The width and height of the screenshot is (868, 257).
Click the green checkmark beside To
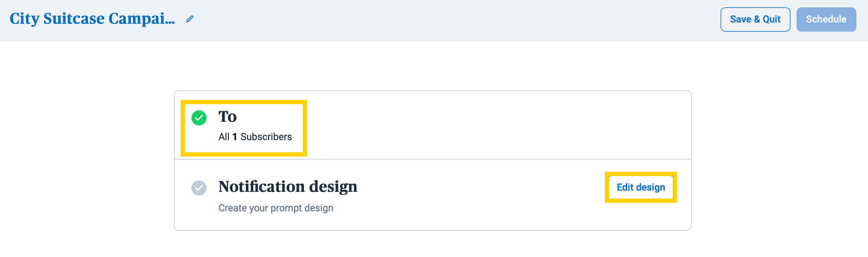tap(199, 118)
